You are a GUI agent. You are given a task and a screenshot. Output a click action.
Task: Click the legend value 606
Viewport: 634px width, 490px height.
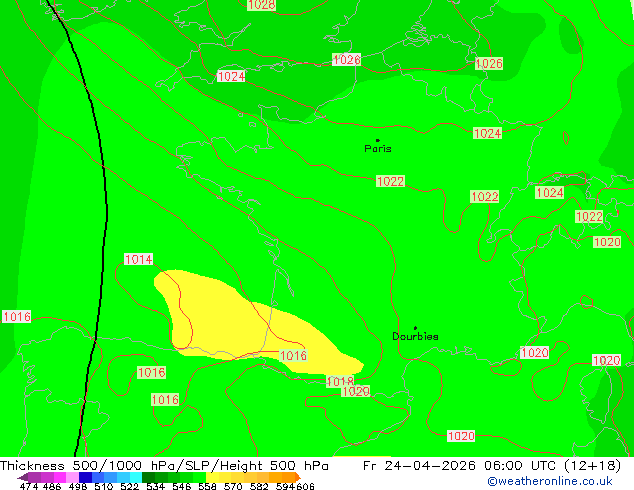pos(305,486)
